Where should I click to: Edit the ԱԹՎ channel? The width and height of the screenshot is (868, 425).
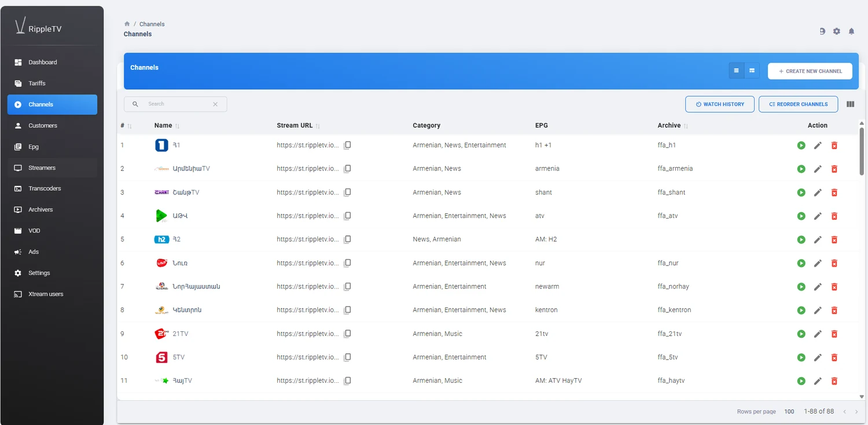pos(818,216)
